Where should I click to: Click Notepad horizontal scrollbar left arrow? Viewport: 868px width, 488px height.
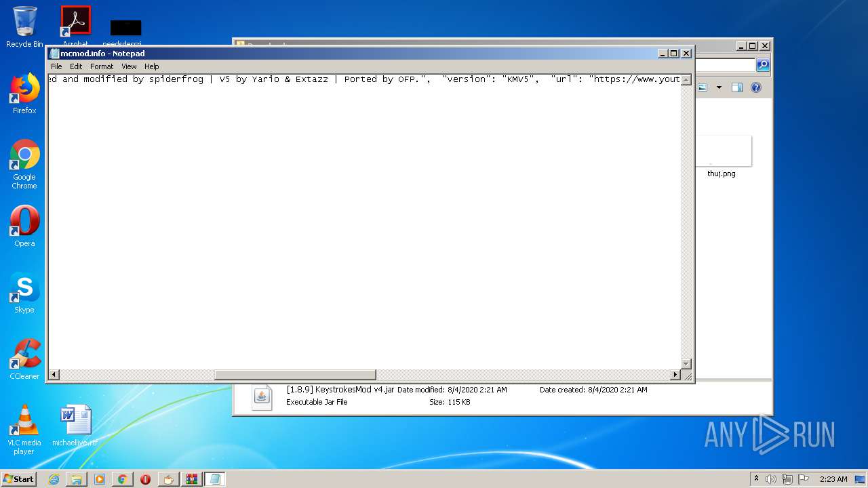[54, 375]
